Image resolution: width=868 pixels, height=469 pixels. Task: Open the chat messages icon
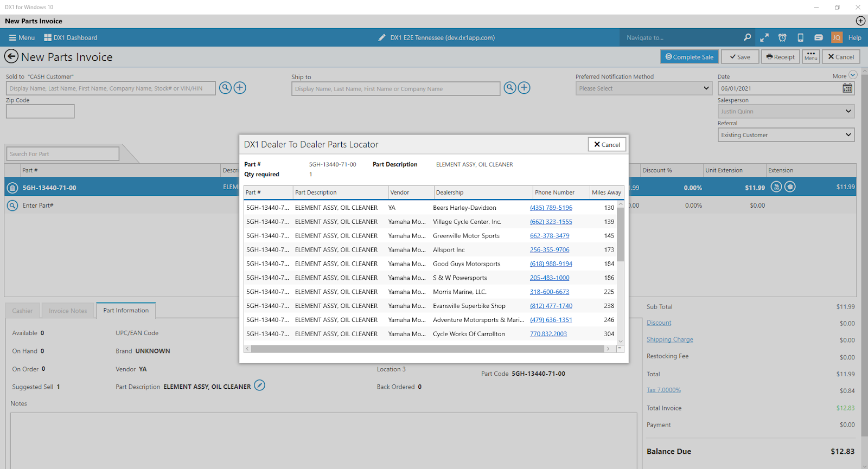819,37
